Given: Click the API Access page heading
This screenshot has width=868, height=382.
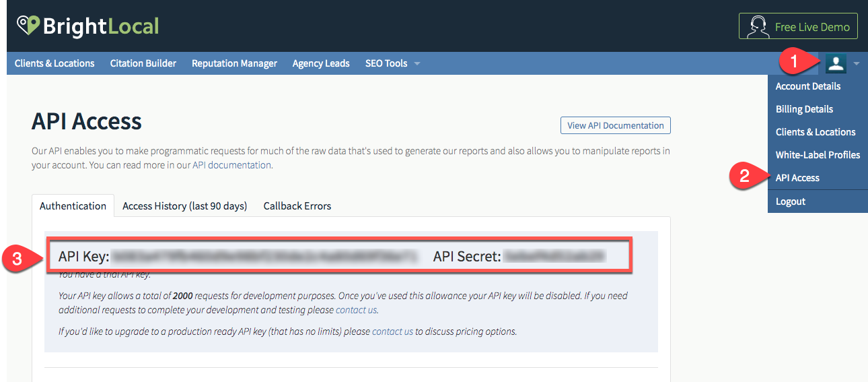Looking at the screenshot, I should coord(87,121).
